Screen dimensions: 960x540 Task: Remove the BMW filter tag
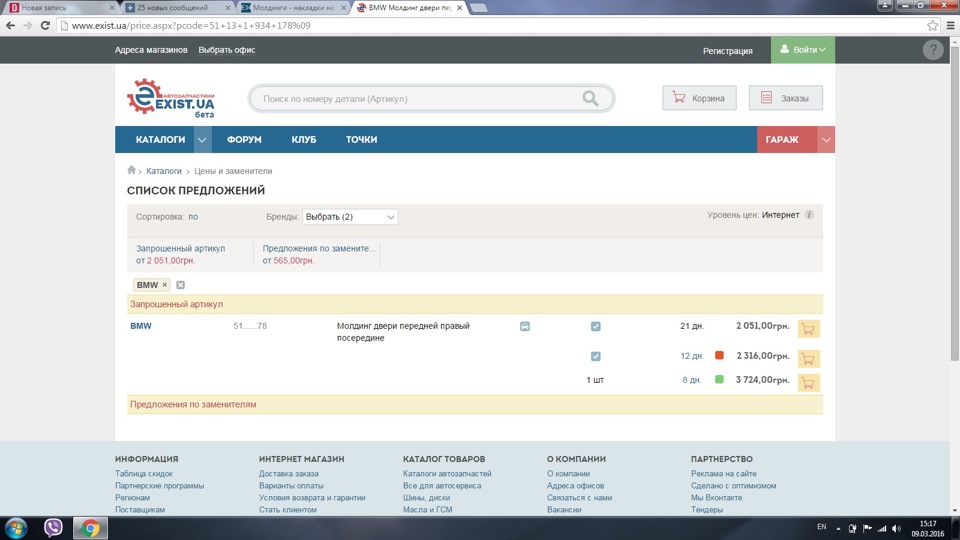[164, 285]
